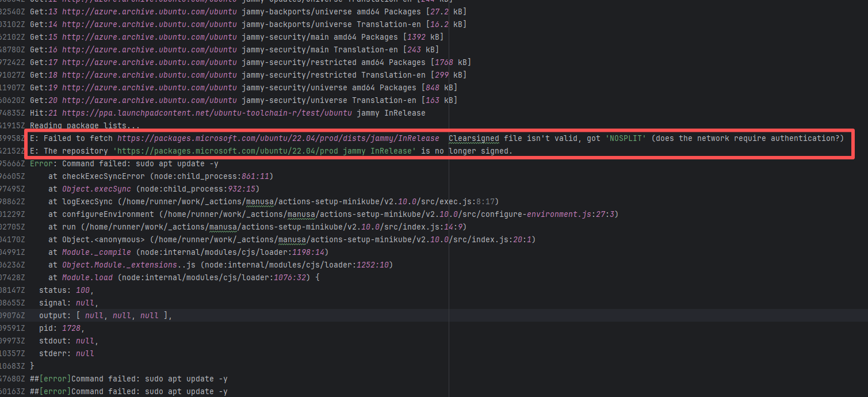Click 'Error: Command failed: sudo apt update -y' line
Viewport: 868px width, 397px height.
pyautogui.click(x=128, y=163)
